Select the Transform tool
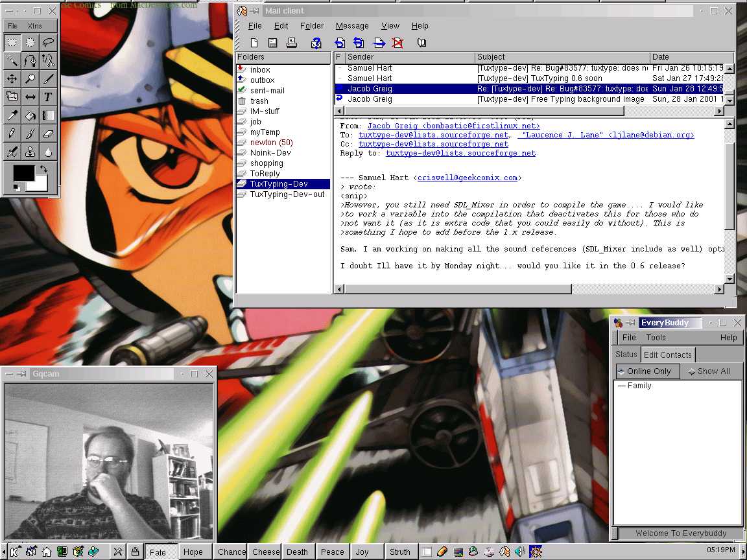 click(x=12, y=97)
